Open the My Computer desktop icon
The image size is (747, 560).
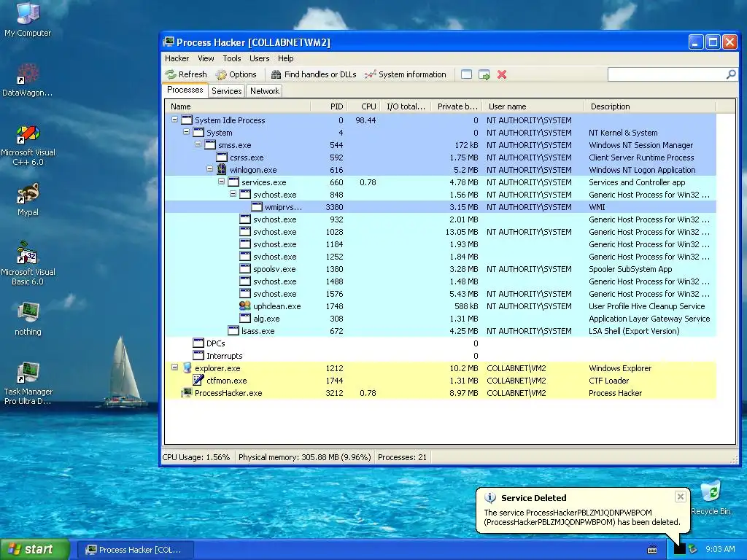click(28, 20)
